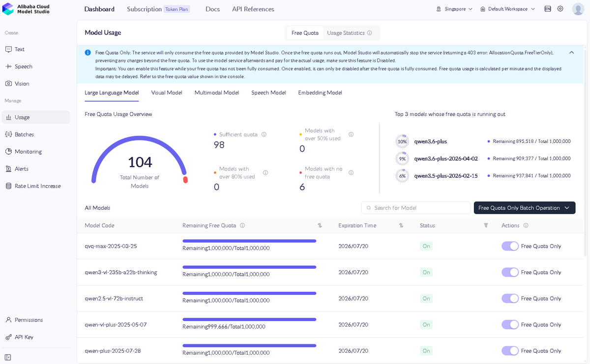Click Remaining999,666/Total1,000,000 text
This screenshot has width=590, height=364.
click(x=224, y=327)
